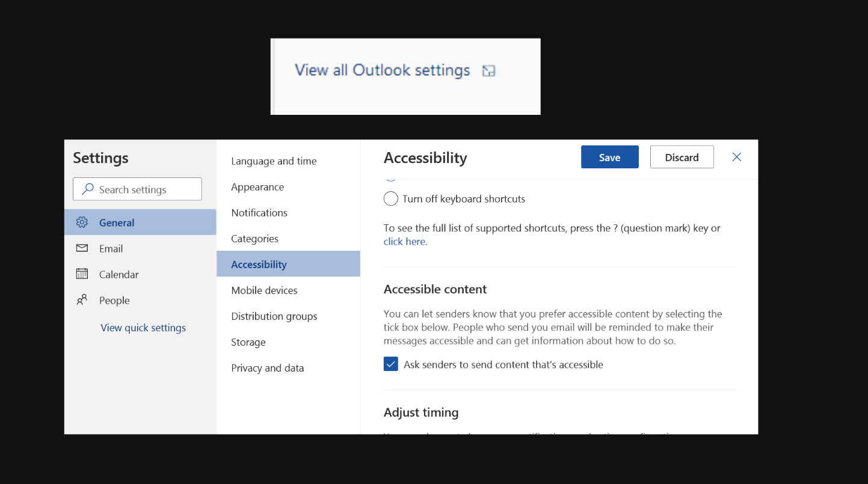868x484 pixels.
Task: Select the People settings category
Action: (140, 300)
